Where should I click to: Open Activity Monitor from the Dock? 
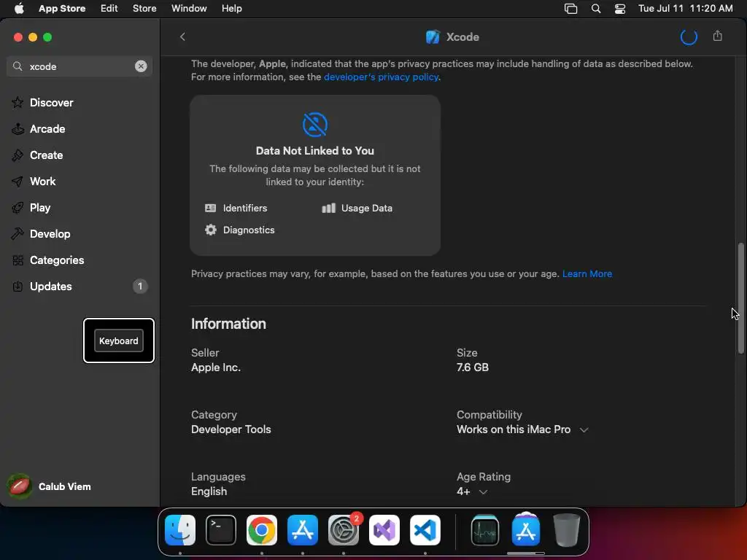point(485,530)
